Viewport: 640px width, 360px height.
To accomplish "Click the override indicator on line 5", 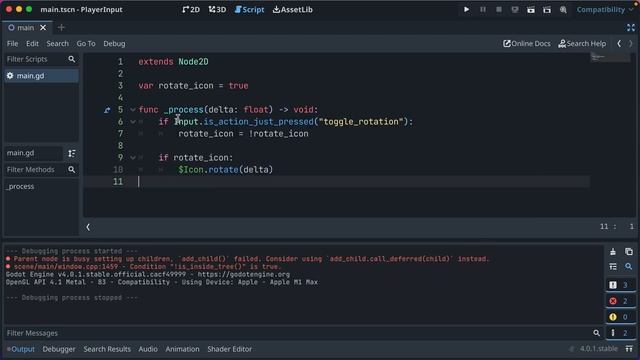I will (107, 110).
